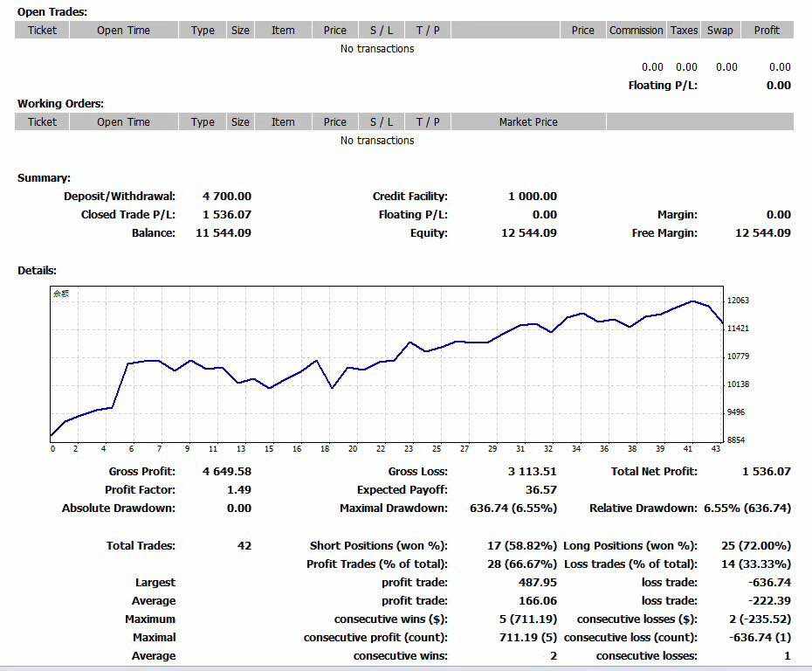
Task: Select the Loss trades value "14 (33.33%)"
Action: point(756,564)
